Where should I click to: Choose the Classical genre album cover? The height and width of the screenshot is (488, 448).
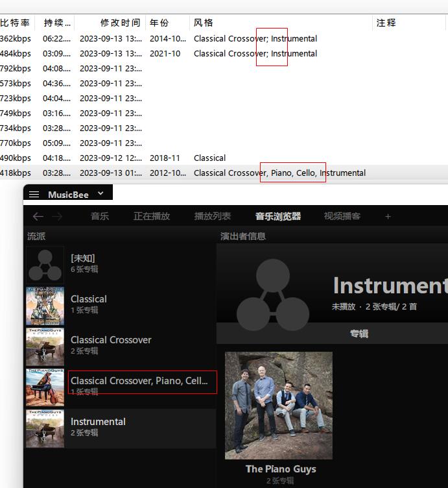click(45, 306)
